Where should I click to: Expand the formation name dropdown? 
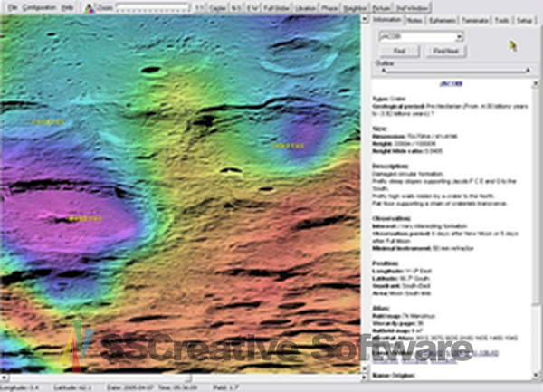[460, 36]
